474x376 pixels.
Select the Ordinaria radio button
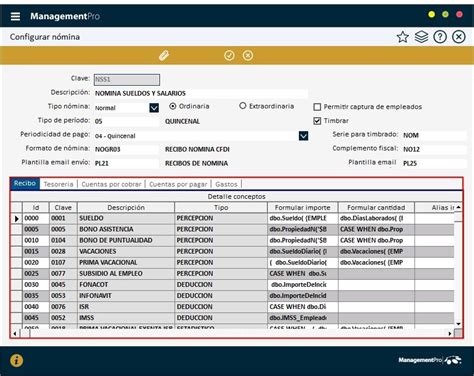coord(173,106)
